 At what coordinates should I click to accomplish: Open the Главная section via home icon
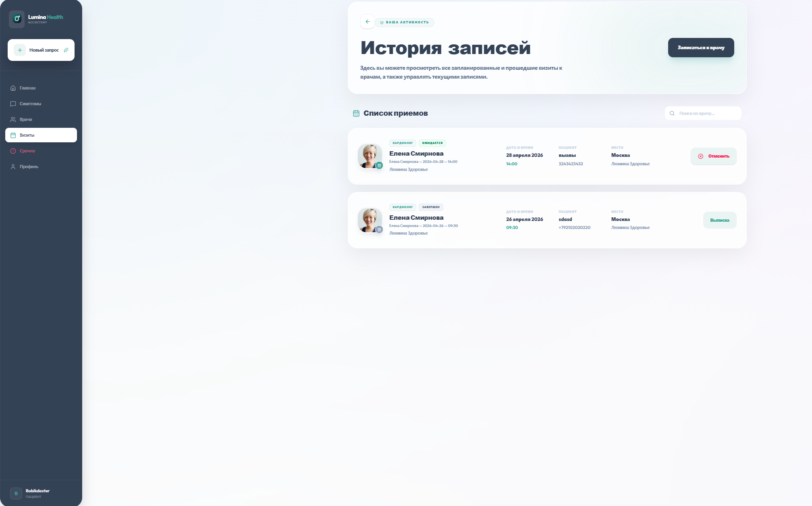pyautogui.click(x=13, y=88)
